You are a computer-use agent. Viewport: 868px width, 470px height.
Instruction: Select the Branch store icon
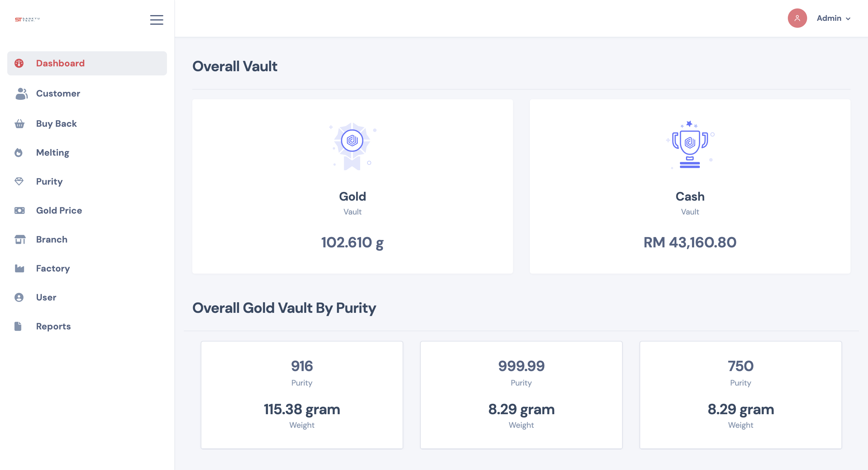point(20,239)
